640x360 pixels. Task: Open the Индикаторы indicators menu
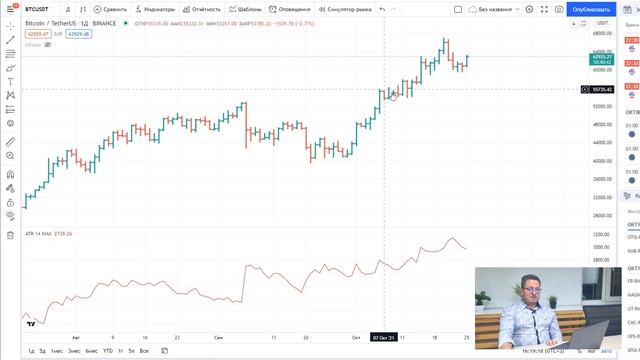click(155, 9)
